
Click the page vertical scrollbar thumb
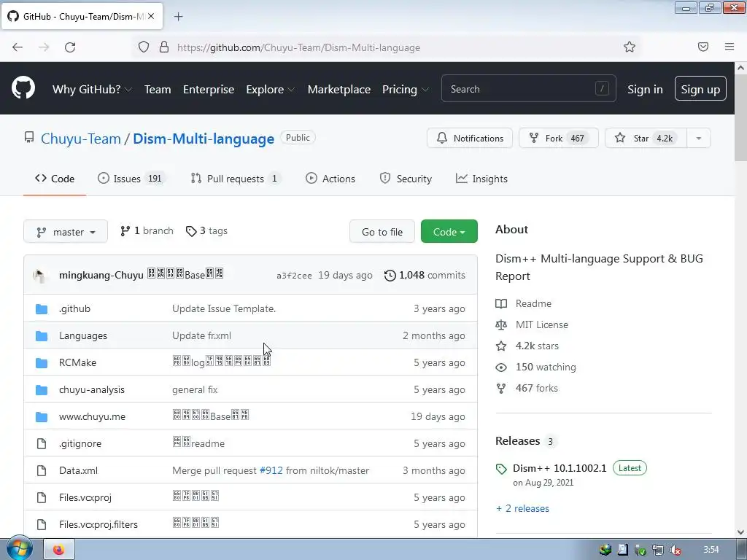click(741, 119)
